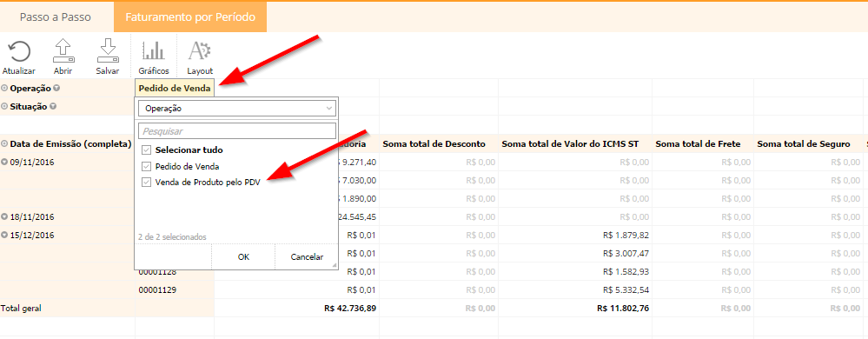Open a saved layout with Abrir
This screenshot has width=868, height=339.
(x=63, y=51)
